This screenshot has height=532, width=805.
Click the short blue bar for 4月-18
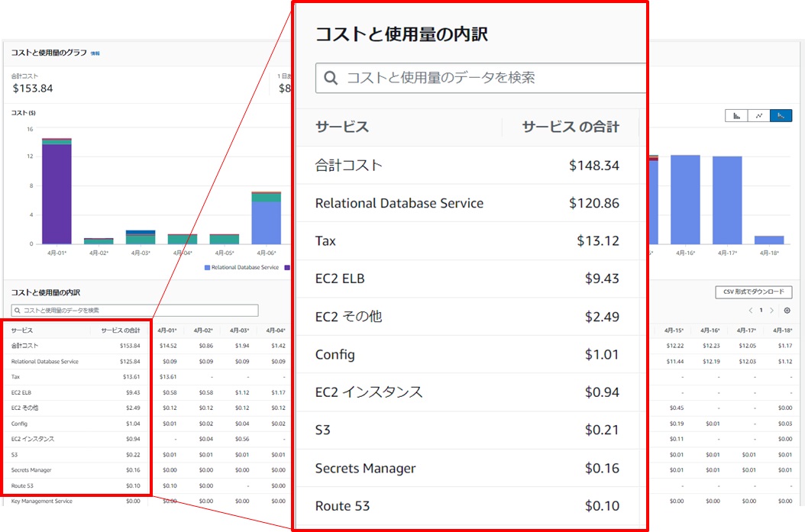click(769, 240)
